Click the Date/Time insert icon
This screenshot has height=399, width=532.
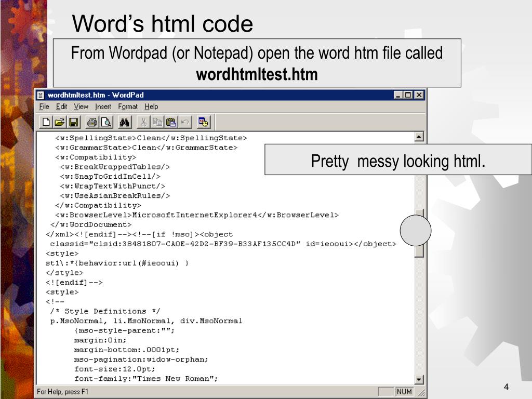pos(204,122)
